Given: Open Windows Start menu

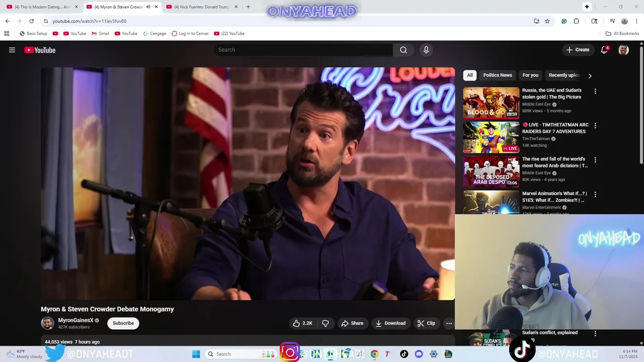Looking at the screenshot, I should tap(196, 354).
